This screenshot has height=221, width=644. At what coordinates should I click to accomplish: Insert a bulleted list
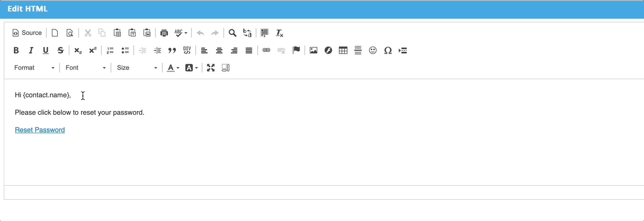click(x=125, y=50)
